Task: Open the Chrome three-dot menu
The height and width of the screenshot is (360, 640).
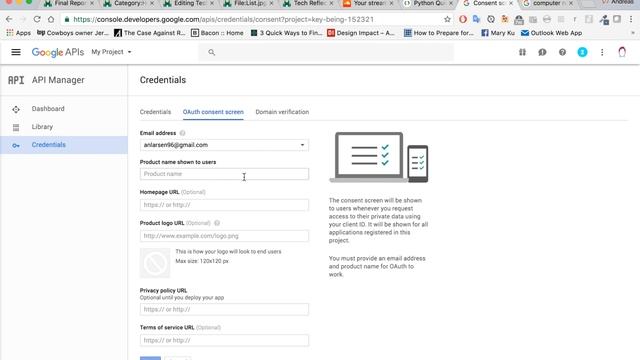Action: click(x=631, y=19)
